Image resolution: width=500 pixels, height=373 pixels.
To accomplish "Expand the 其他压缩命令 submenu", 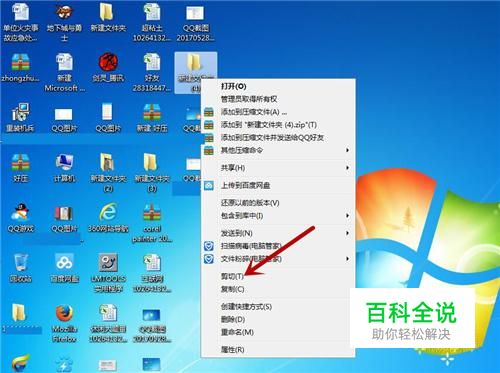I will tap(278, 150).
